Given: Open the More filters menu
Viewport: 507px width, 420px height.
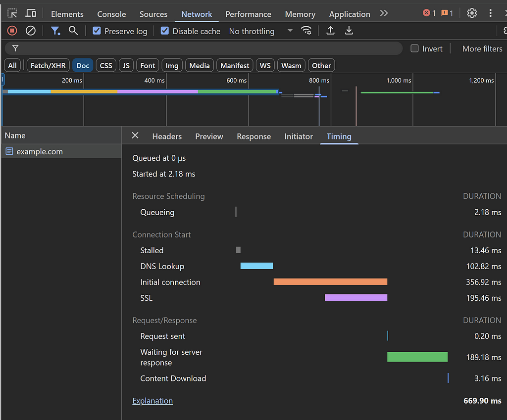Looking at the screenshot, I should pos(482,49).
